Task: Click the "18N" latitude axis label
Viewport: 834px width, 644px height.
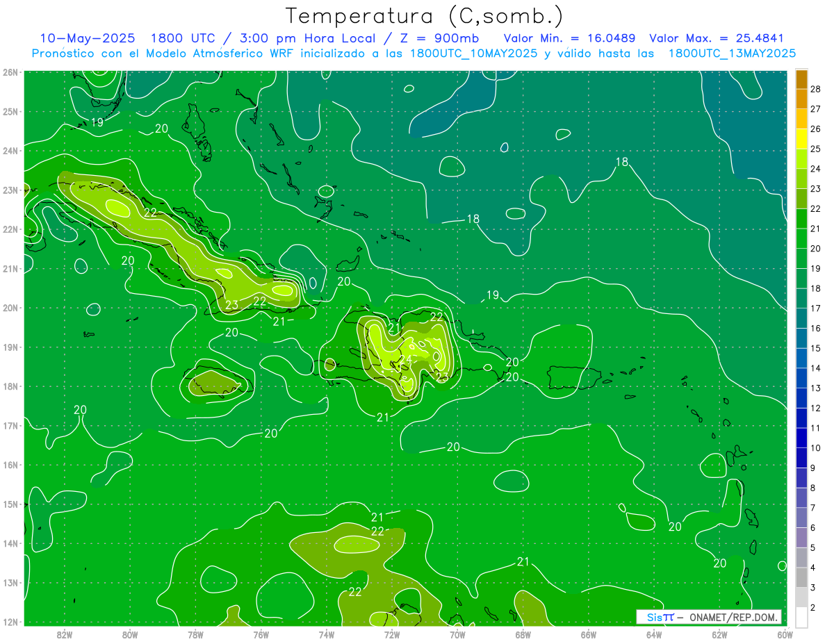Action: point(10,386)
